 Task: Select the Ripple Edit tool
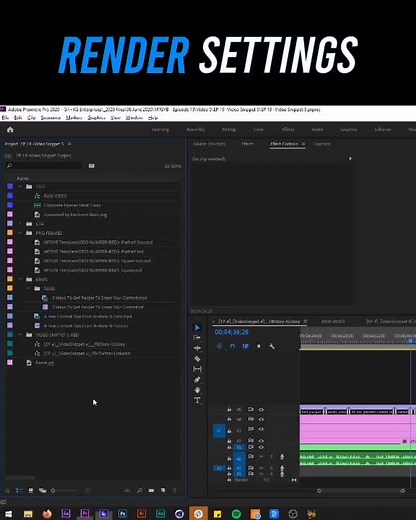pos(197,348)
